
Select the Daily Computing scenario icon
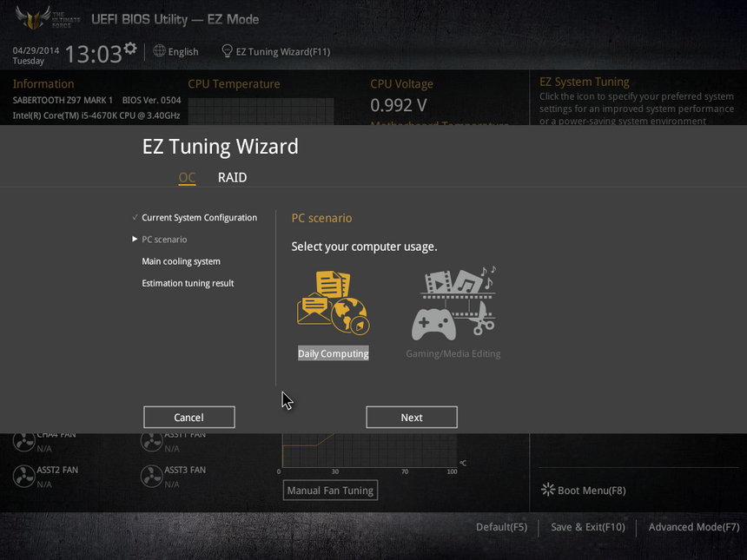click(x=333, y=303)
